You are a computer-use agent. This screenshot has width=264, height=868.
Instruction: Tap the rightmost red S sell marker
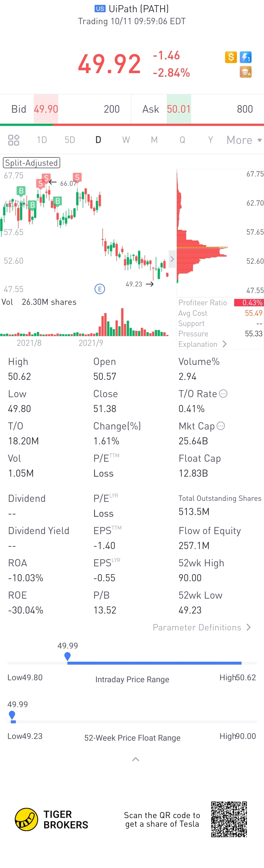[x=77, y=177]
